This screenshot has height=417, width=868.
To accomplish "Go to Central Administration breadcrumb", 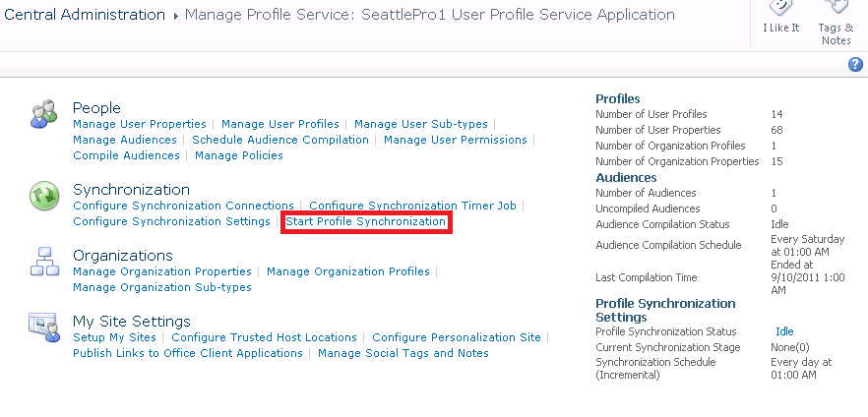I will click(86, 15).
